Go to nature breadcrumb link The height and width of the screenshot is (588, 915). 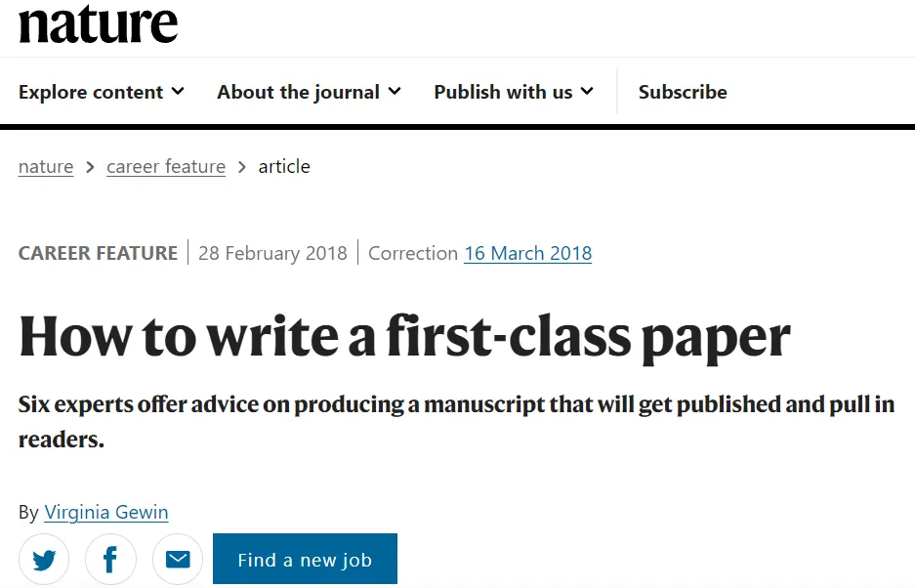pos(46,167)
